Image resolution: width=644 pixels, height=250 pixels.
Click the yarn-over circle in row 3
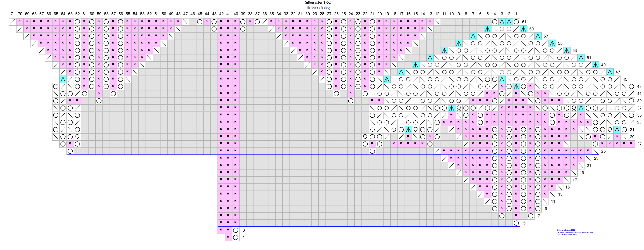click(x=235, y=230)
